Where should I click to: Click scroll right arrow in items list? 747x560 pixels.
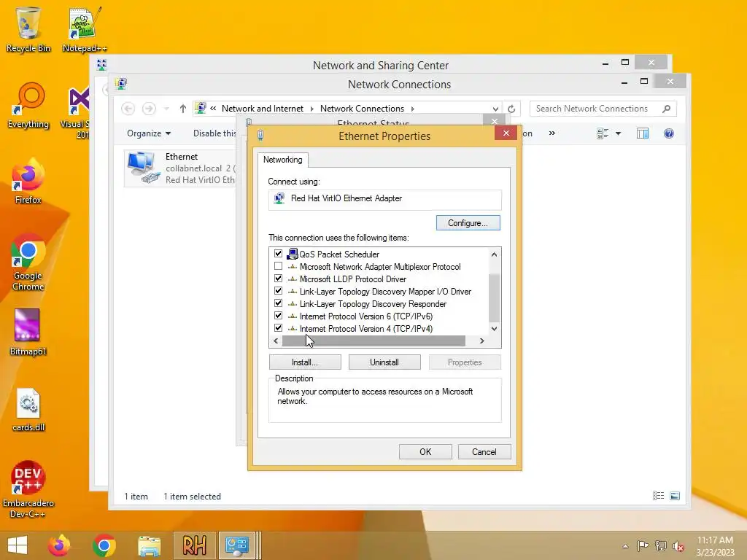482,341
